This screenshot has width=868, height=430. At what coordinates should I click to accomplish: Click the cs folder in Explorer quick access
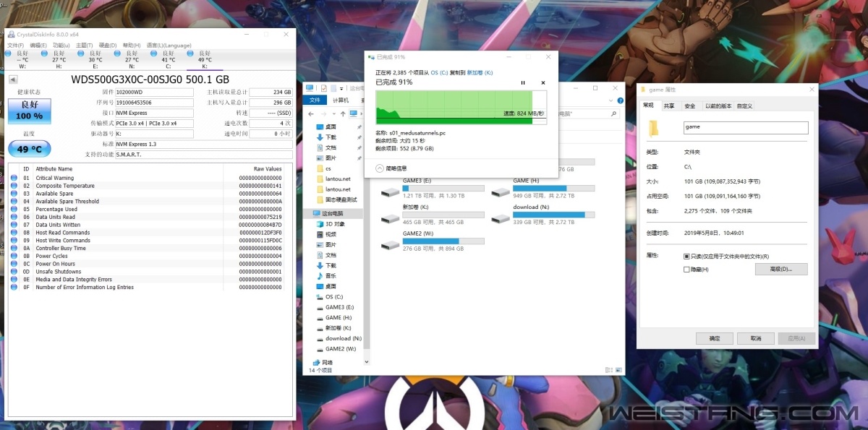[323, 168]
